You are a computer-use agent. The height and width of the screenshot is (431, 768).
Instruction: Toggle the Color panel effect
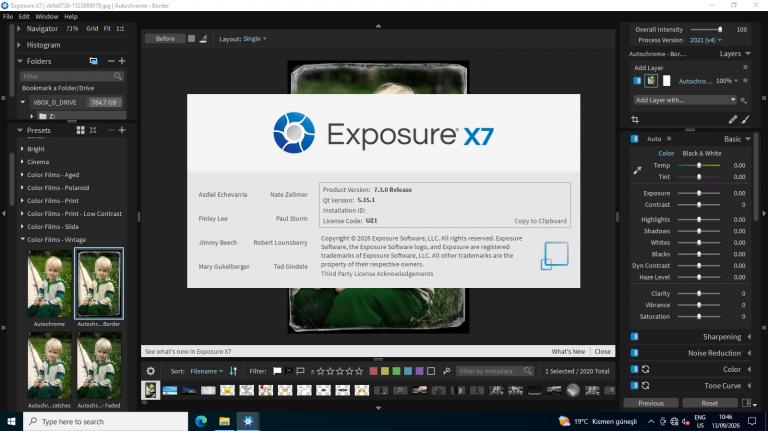click(634, 369)
